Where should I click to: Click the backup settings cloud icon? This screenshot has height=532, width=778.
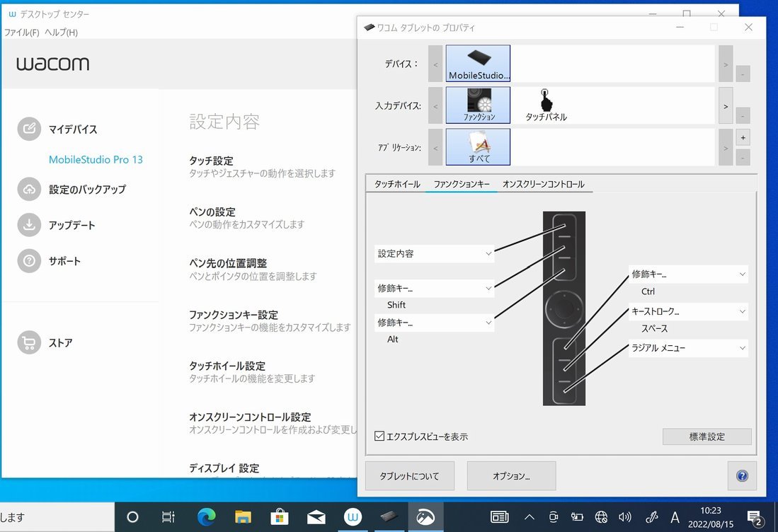point(29,189)
